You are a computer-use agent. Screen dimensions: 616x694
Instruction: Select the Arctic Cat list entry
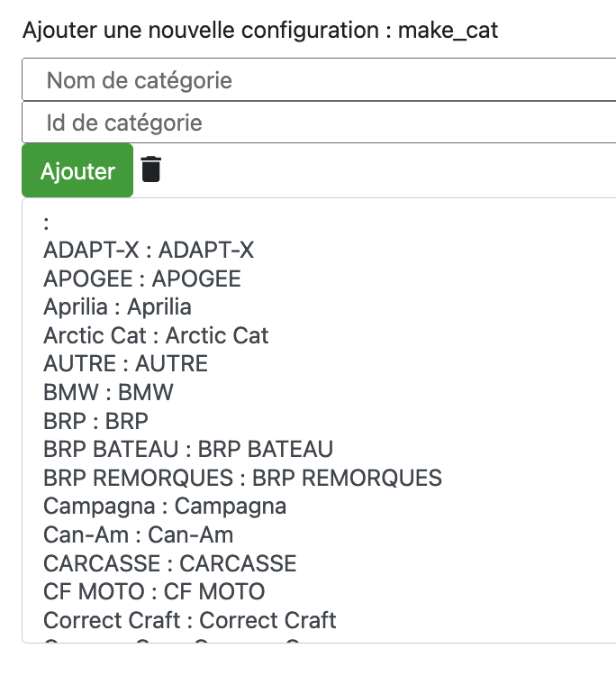click(x=156, y=335)
